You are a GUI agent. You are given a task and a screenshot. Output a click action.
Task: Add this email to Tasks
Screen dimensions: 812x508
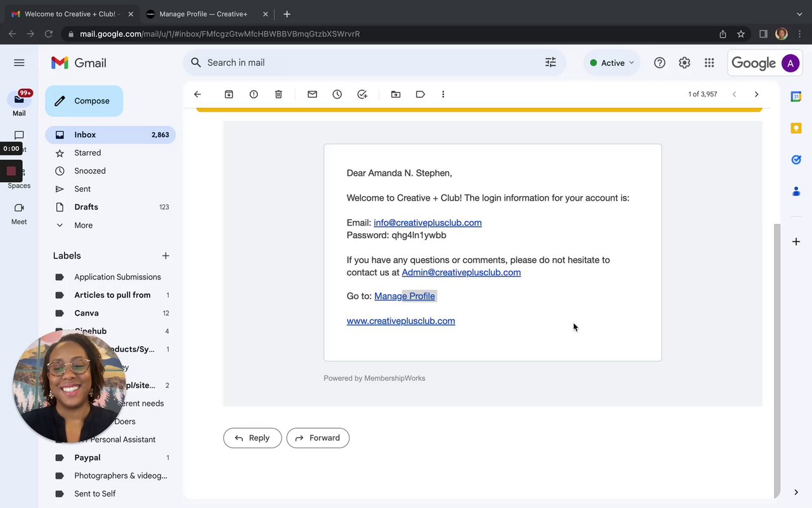362,94
